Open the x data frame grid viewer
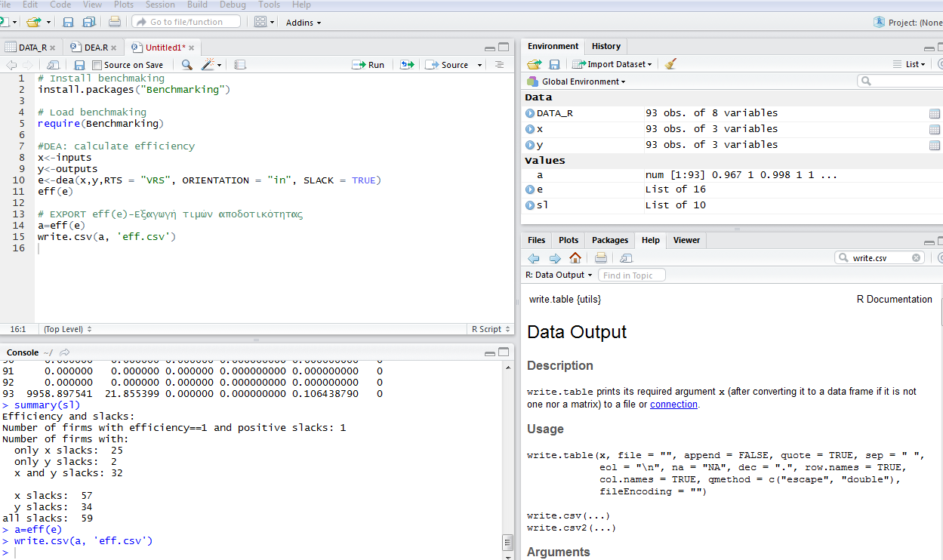 click(x=935, y=129)
